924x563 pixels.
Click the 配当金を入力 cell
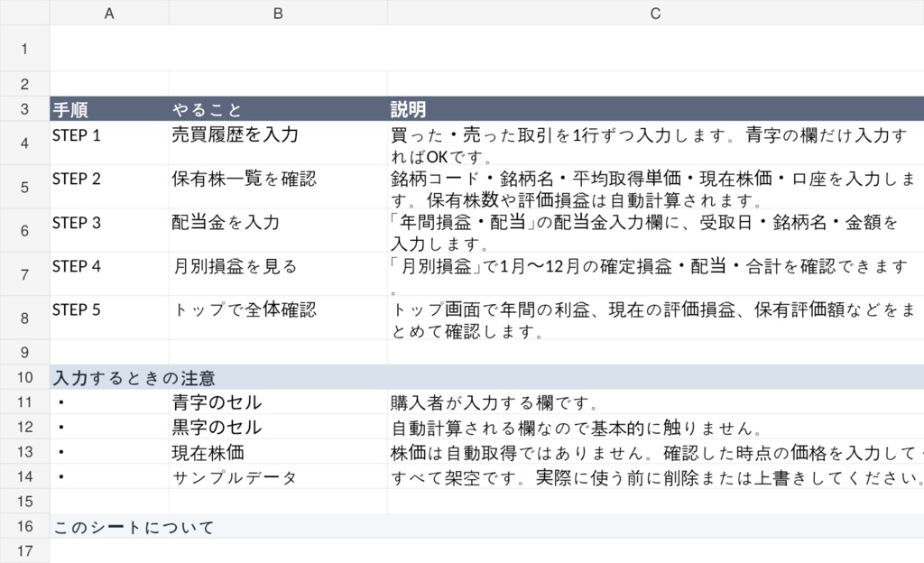coord(278,230)
